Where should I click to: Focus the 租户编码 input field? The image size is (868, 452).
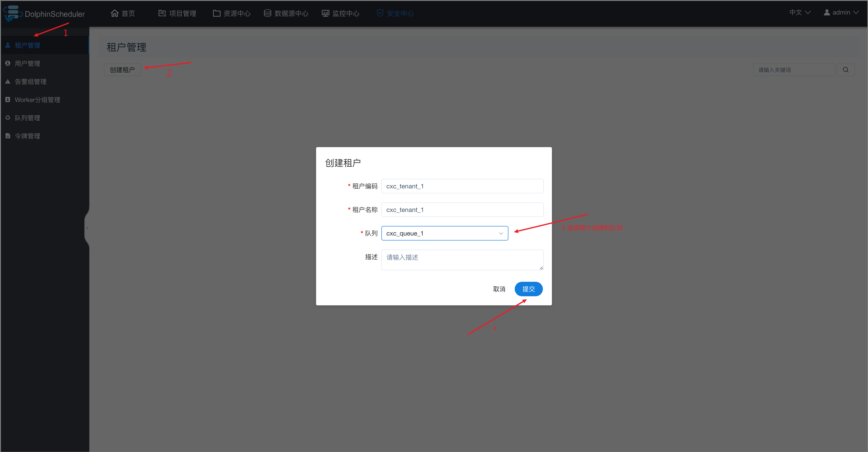[462, 186]
